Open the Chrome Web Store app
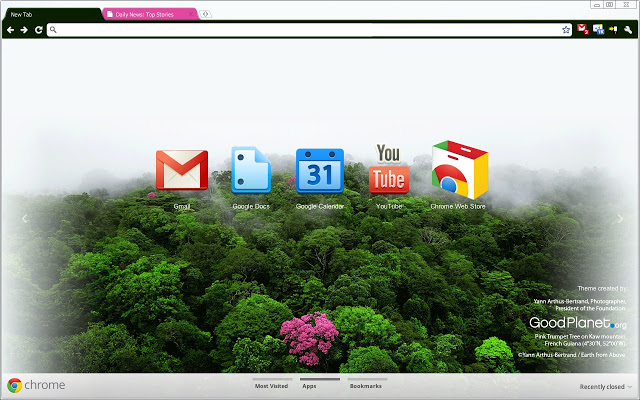Viewport: 640px width, 400px height. coord(460,170)
